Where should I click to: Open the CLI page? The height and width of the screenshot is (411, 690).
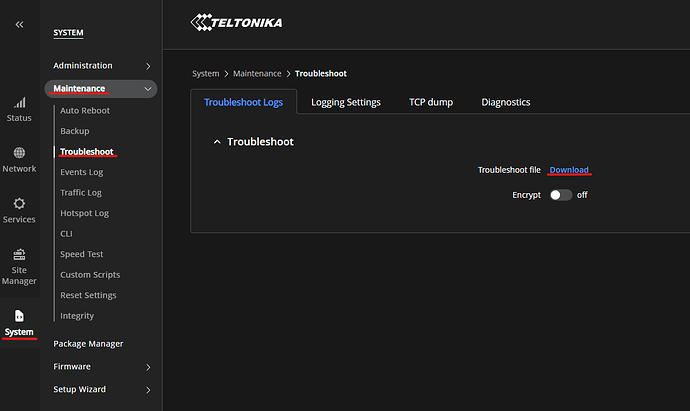click(x=66, y=234)
